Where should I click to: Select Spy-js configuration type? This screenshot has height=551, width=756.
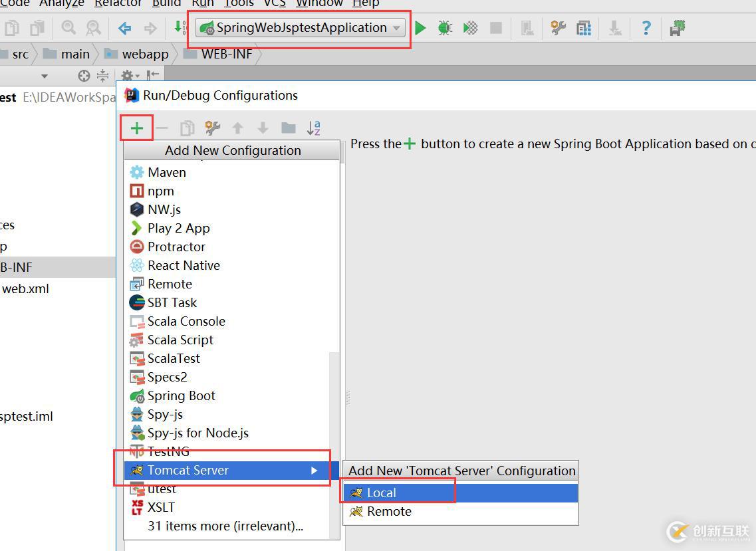pyautogui.click(x=227, y=414)
